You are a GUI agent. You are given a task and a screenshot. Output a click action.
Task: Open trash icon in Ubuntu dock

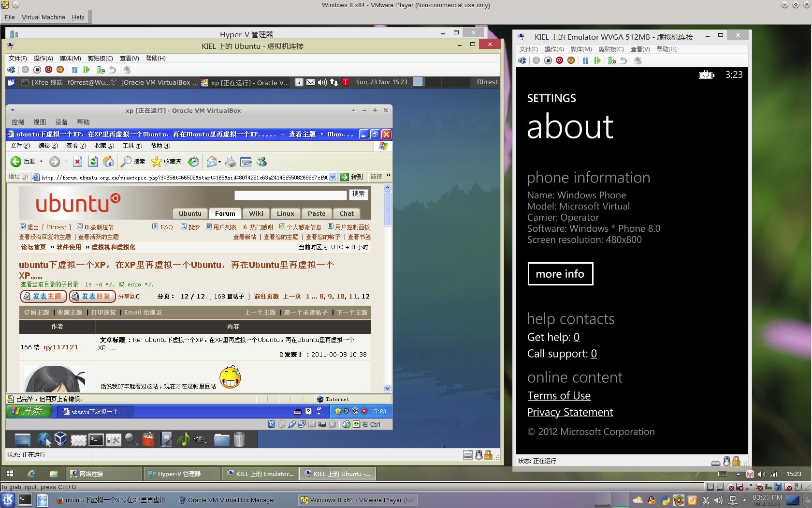239,439
